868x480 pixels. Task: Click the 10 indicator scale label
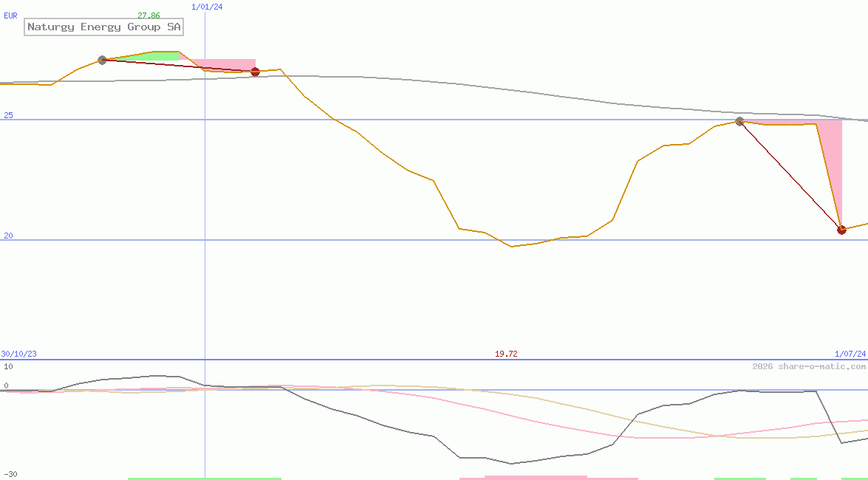[x=8, y=366]
